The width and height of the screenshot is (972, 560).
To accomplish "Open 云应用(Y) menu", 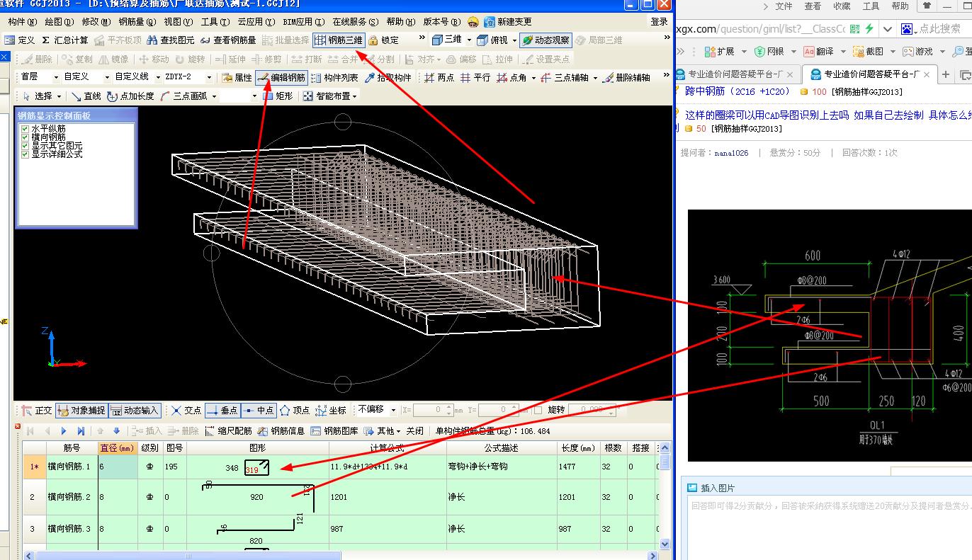I will [256, 22].
